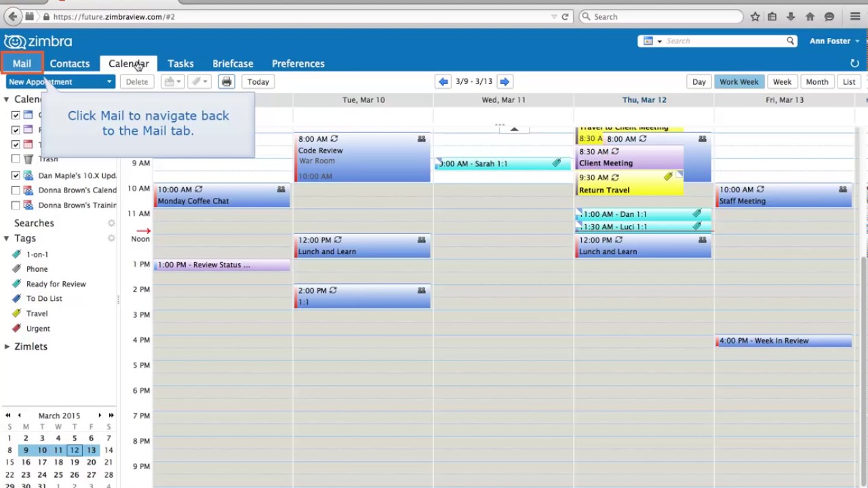Screen dimensions: 868x488
Task: Select the yellow Travel tag icon
Action: click(x=17, y=313)
